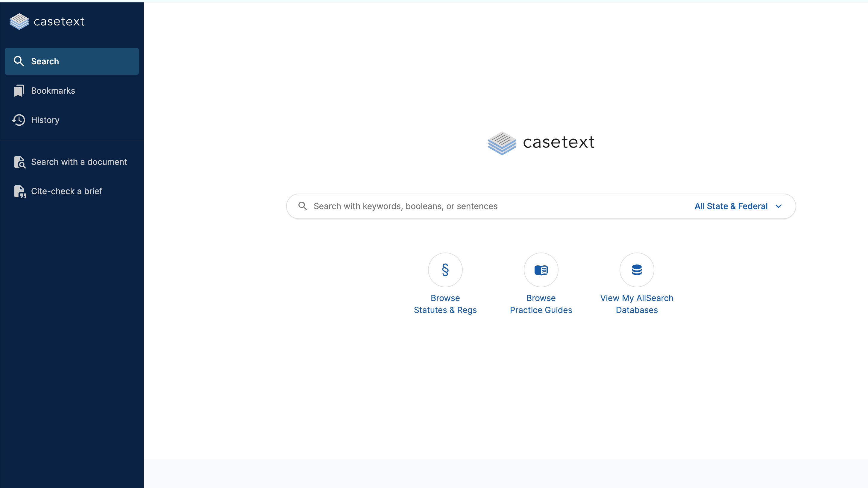Screen dimensions: 868x488
Task: Click the Search with a document icon
Action: tap(20, 162)
